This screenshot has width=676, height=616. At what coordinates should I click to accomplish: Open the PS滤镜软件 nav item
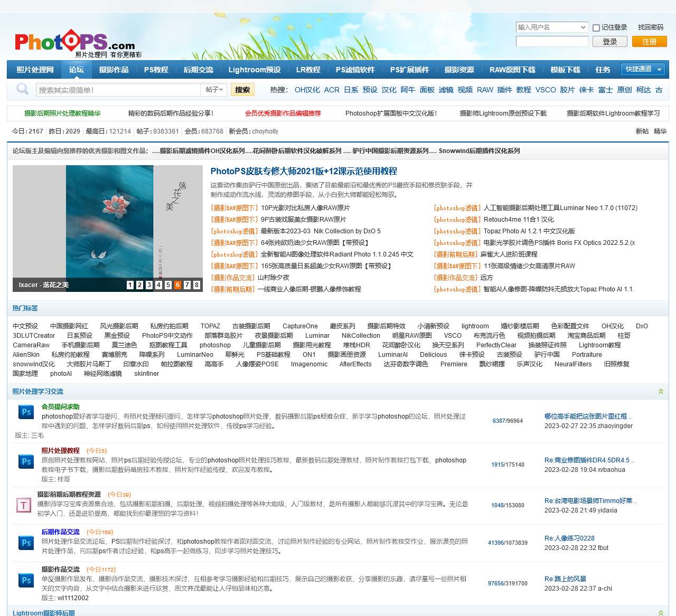pos(355,70)
